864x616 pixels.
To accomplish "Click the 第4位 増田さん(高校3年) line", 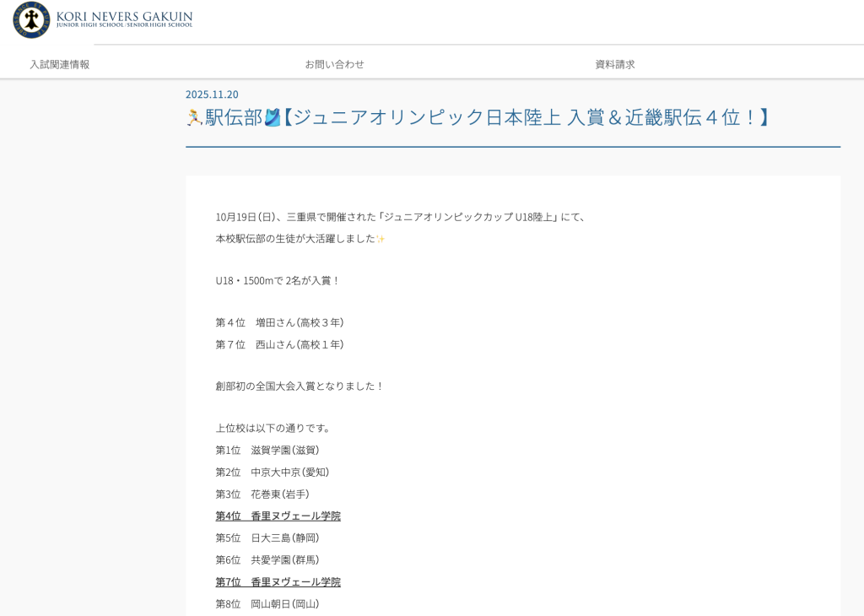I will coord(279,322).
